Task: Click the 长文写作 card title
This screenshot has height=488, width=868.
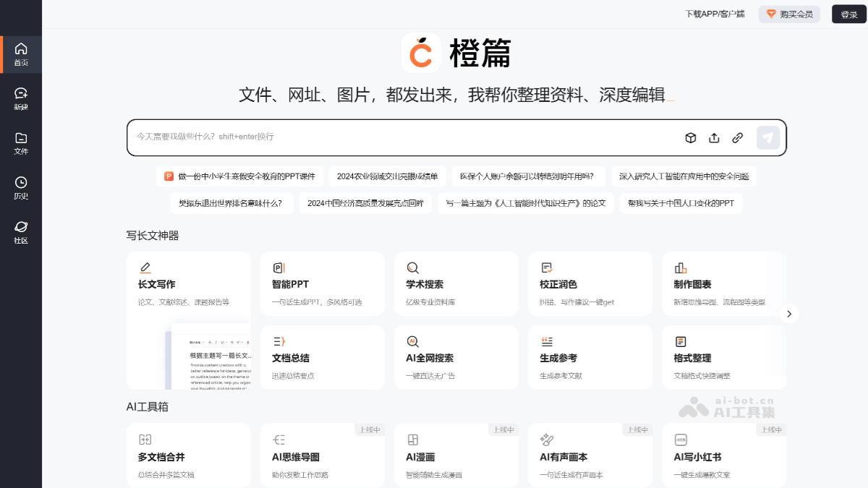Action: 156,285
